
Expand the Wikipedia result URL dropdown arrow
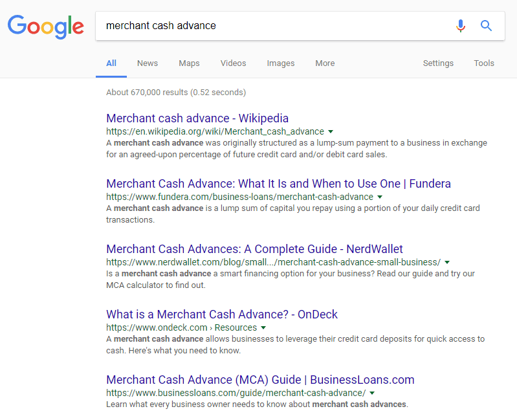(331, 131)
